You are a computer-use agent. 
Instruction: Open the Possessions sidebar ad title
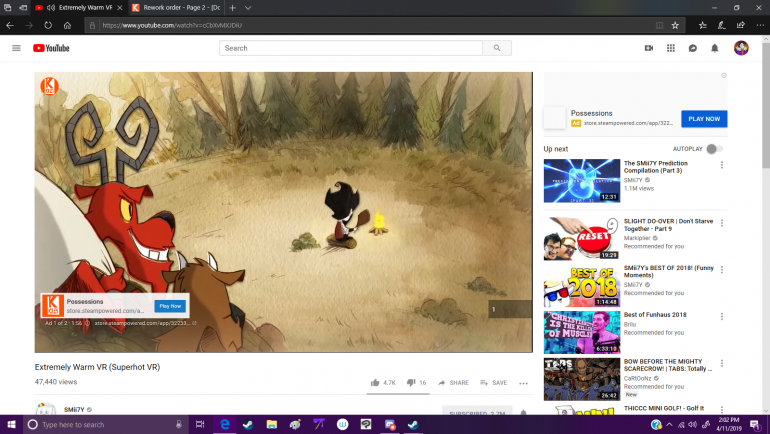pos(591,113)
